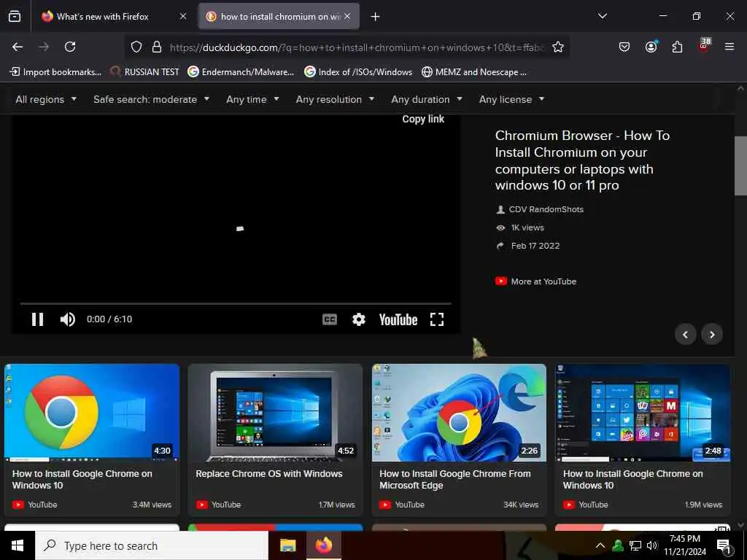Go back using the back arrow
This screenshot has height=560, width=747.
(x=18, y=47)
